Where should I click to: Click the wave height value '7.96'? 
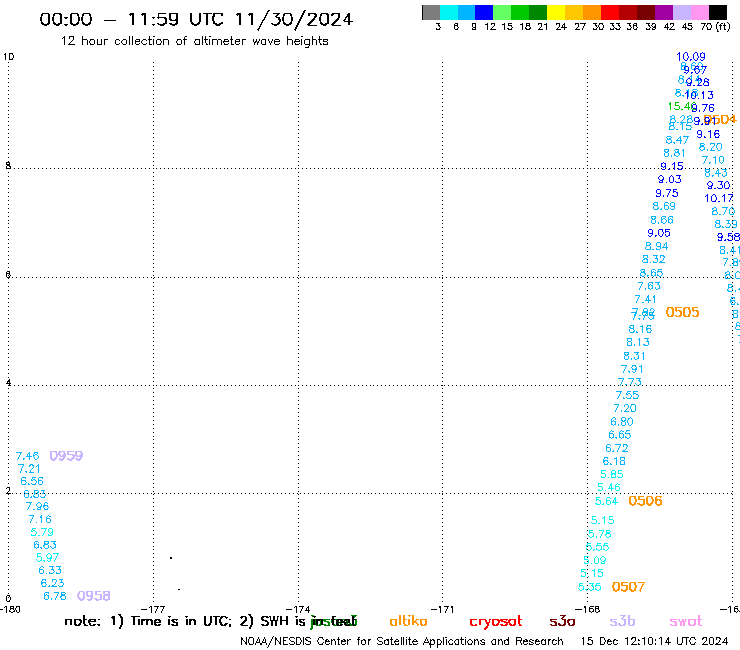[37, 506]
